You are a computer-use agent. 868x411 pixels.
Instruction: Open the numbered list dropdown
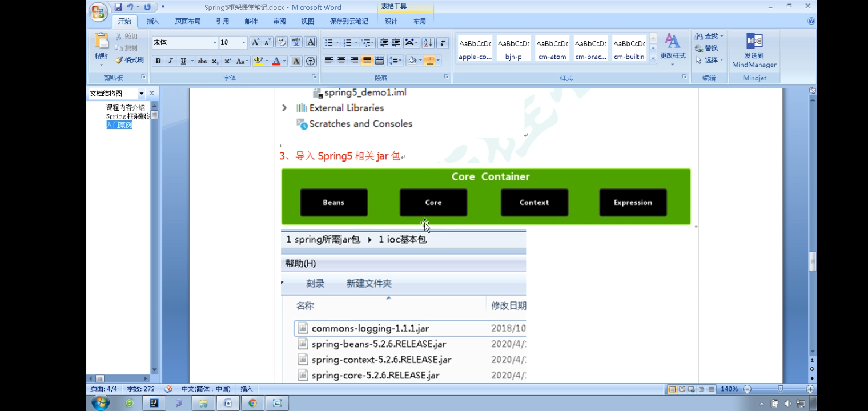356,43
